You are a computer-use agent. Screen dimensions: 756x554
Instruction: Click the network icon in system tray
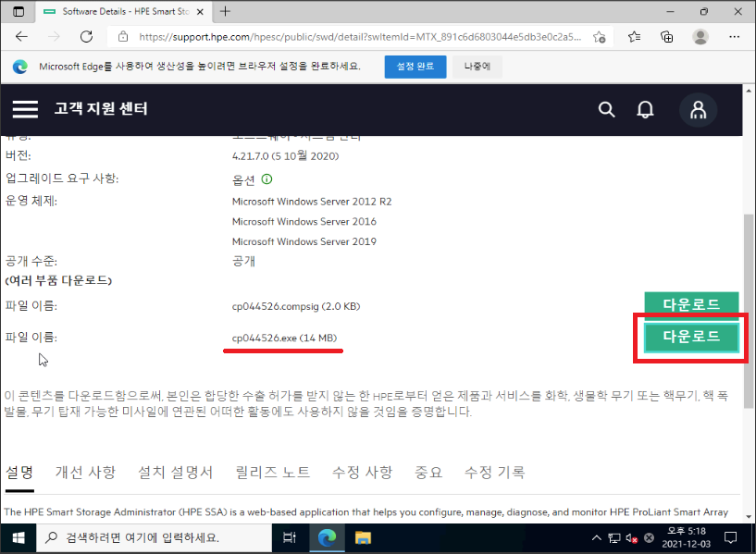[x=614, y=537]
